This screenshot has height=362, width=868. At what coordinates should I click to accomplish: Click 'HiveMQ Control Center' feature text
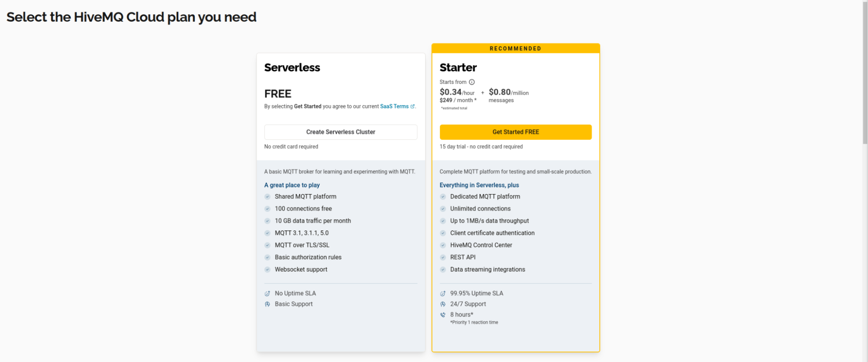481,245
